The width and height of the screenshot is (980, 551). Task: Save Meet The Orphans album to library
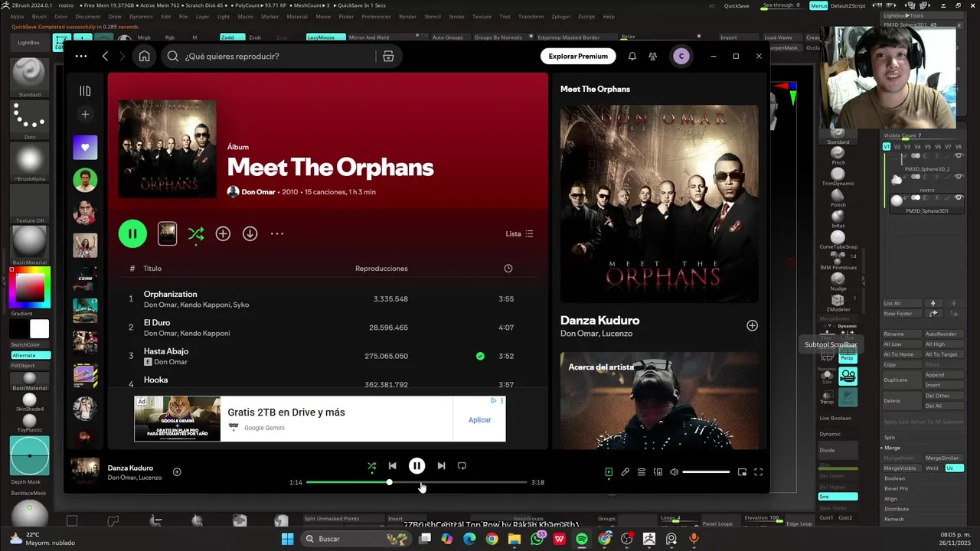tap(223, 233)
